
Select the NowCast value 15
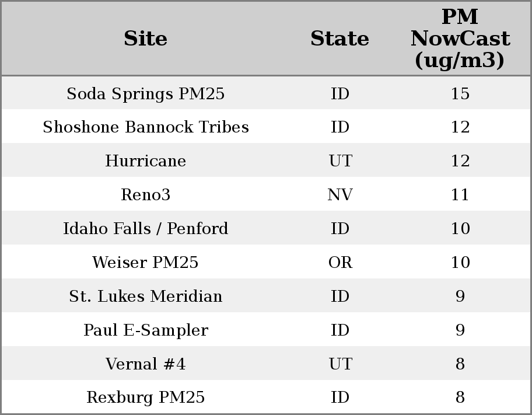460,93
